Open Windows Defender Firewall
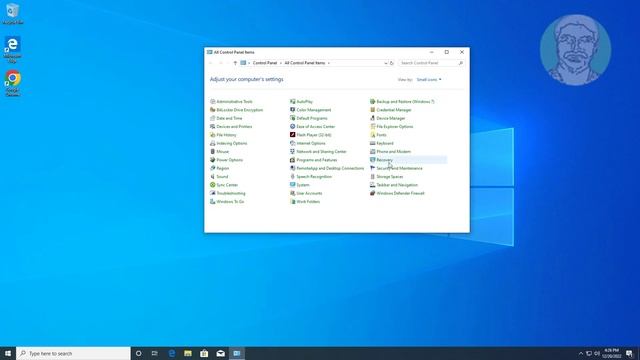 pyautogui.click(x=397, y=193)
